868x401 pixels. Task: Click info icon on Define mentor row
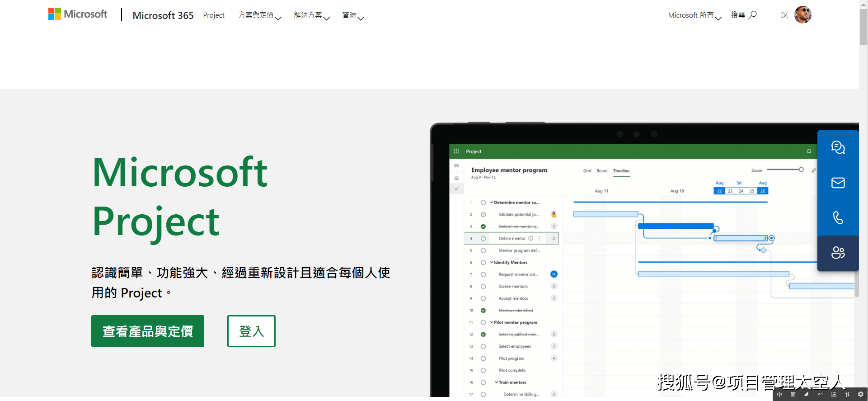tap(531, 238)
